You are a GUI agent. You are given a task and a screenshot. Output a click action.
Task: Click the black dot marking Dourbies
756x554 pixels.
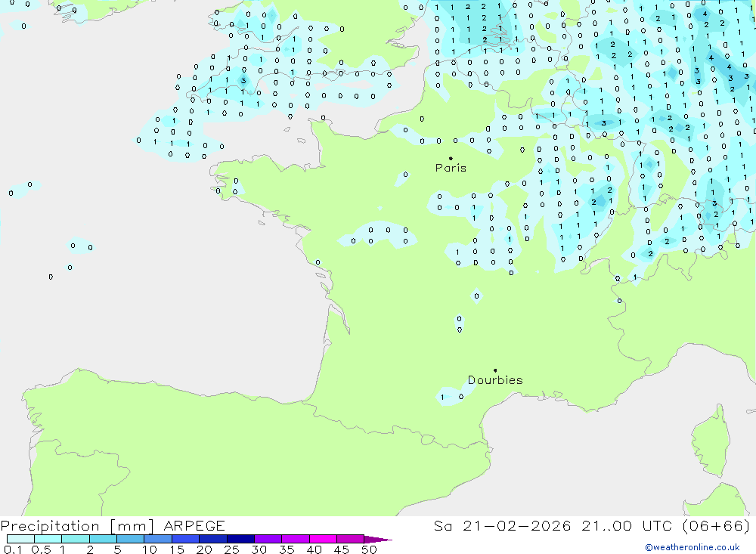(x=495, y=370)
